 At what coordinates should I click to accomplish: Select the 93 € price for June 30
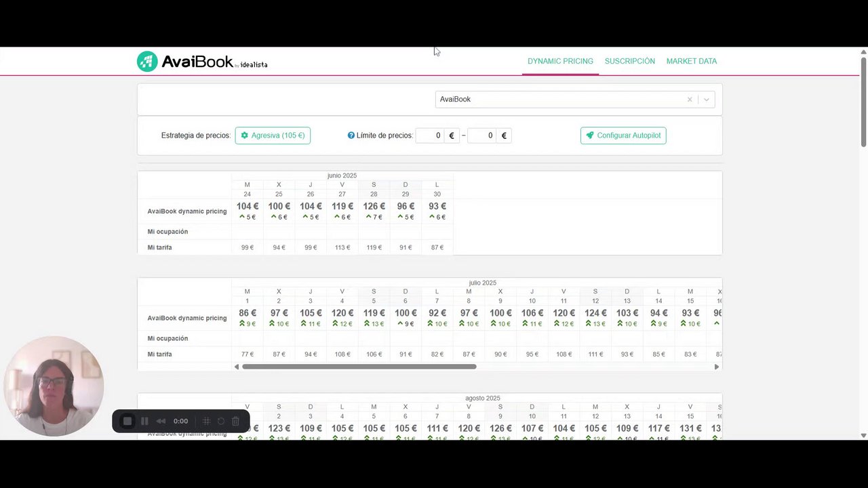(x=437, y=206)
